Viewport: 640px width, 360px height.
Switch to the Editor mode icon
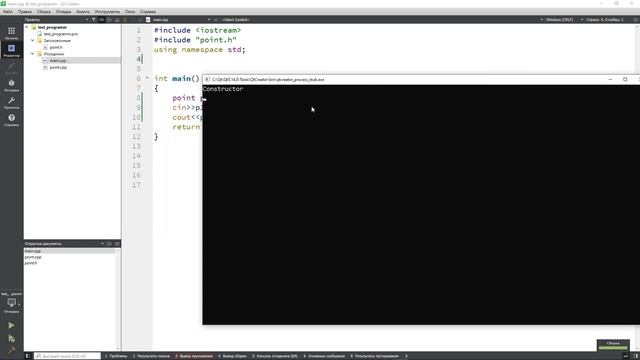(x=11, y=50)
